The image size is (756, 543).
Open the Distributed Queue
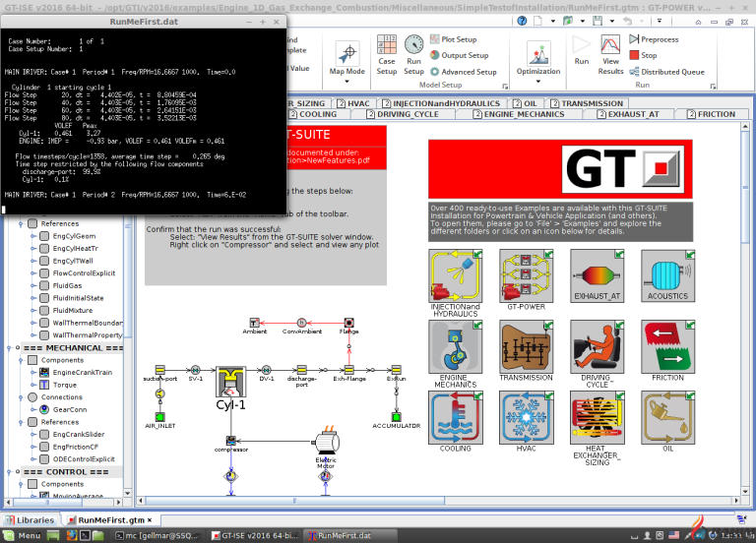pos(666,72)
